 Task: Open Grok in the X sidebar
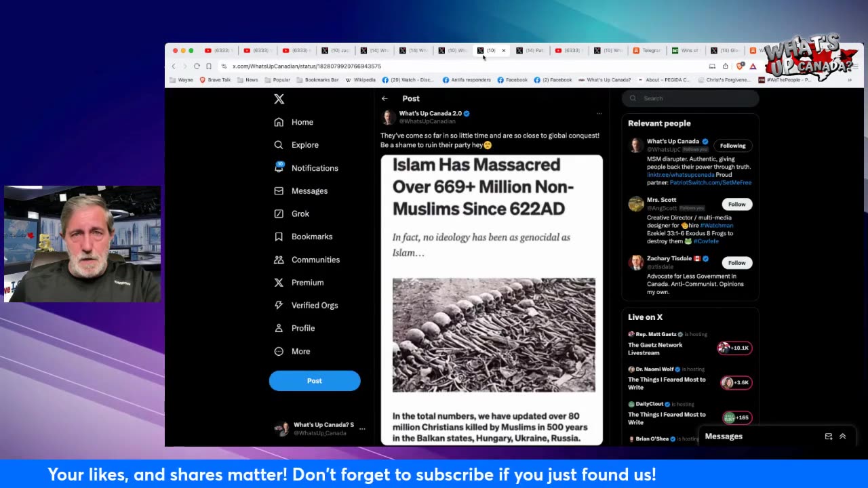pyautogui.click(x=292, y=213)
